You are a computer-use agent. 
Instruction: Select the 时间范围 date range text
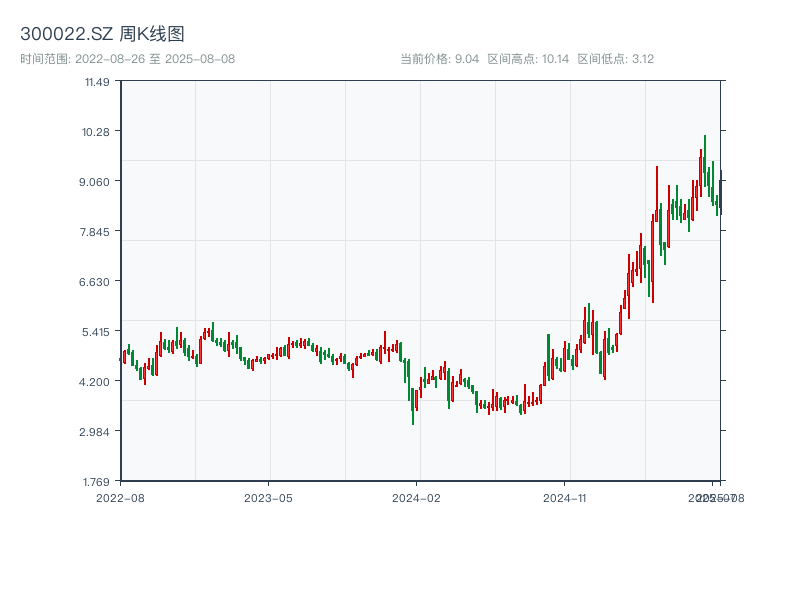tap(127, 59)
